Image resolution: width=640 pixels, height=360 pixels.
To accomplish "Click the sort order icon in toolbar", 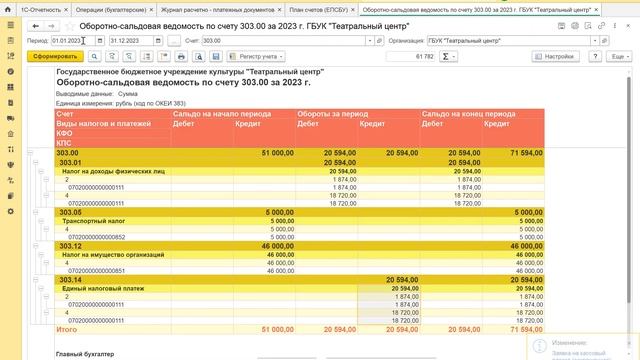I will 147,57.
